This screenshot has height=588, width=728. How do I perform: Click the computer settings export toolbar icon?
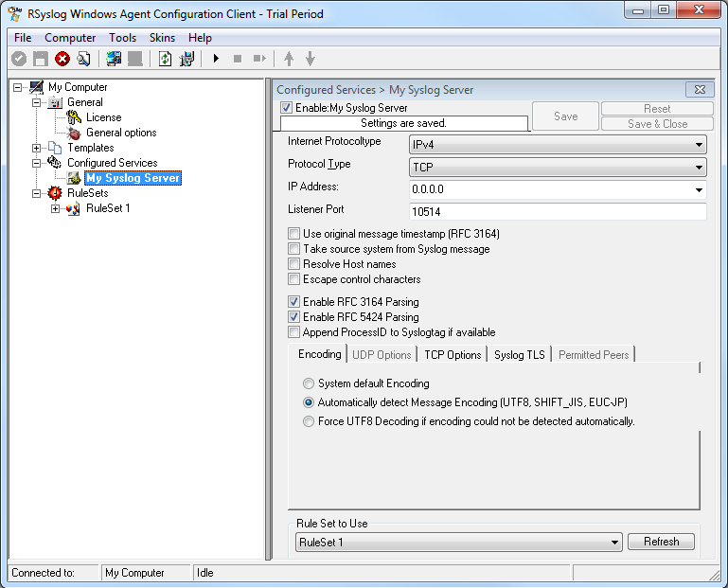pyautogui.click(x=186, y=59)
